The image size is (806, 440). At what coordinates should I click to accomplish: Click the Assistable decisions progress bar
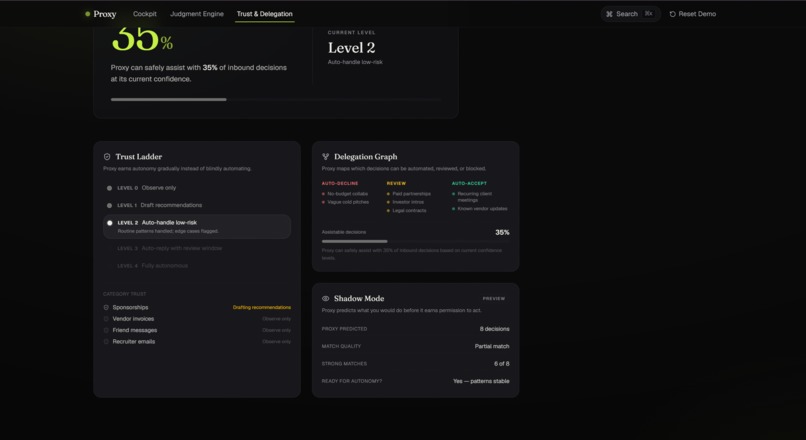tap(415, 241)
